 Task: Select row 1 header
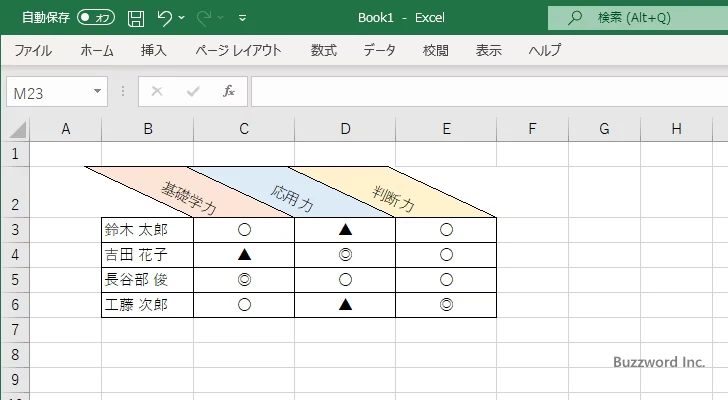pos(15,154)
